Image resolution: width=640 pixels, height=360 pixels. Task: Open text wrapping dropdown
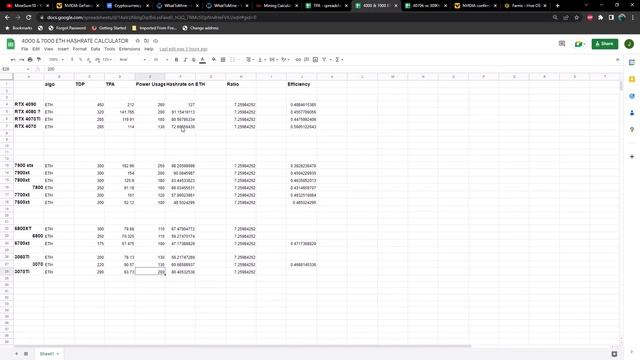273,60
